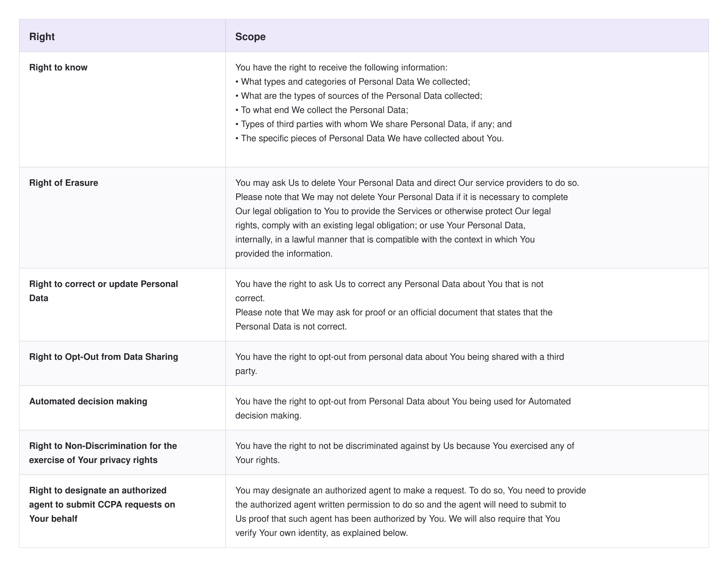Click the 'Right' column header
Screen dimensions: 728x567
[42, 36]
